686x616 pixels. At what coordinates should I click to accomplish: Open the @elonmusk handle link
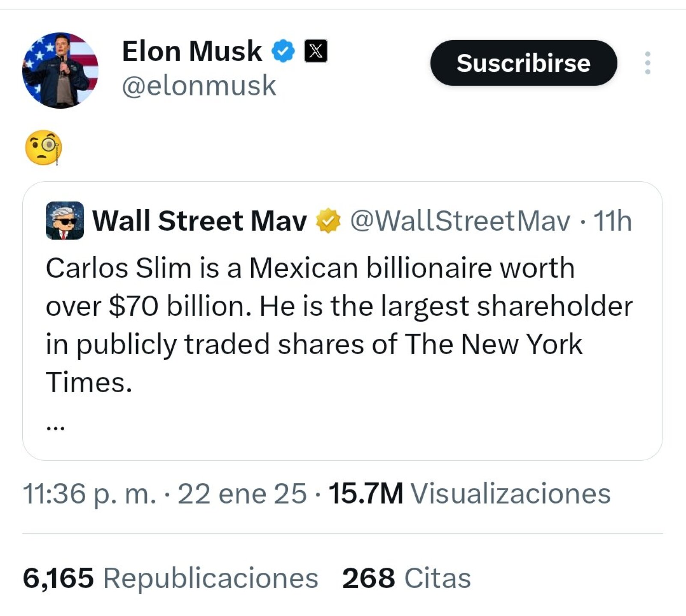click(x=199, y=86)
